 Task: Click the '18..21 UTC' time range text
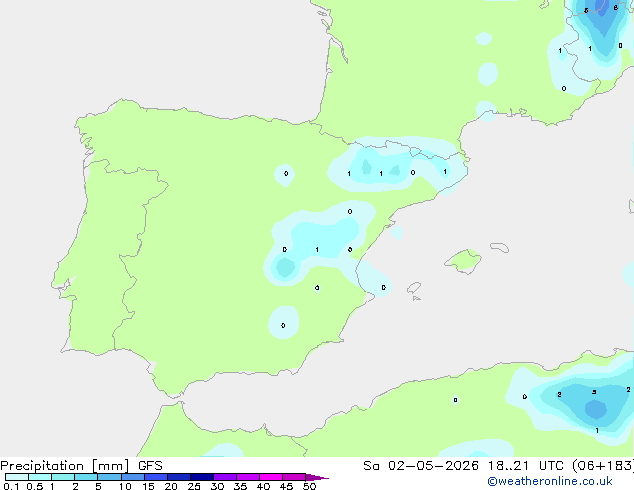click(x=525, y=466)
